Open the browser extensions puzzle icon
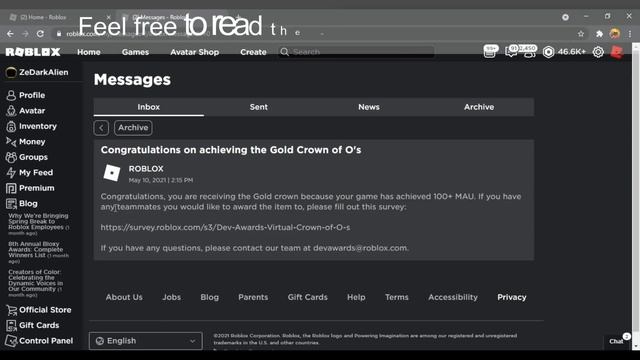640x360 pixels. click(599, 34)
